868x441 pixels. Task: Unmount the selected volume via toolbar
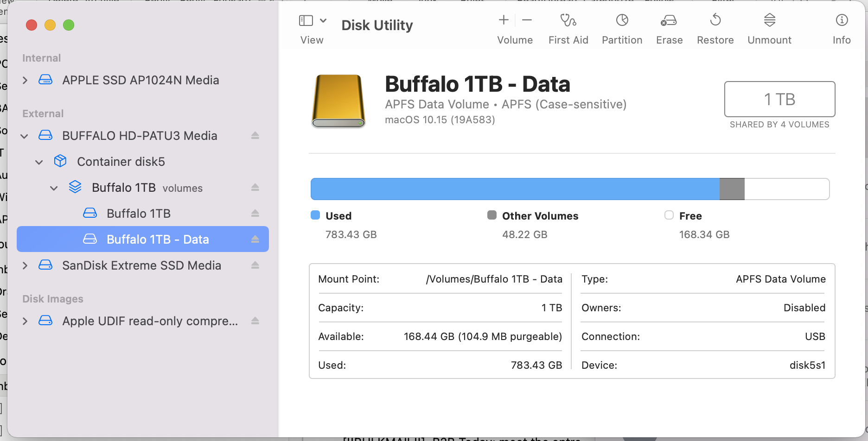pos(770,20)
